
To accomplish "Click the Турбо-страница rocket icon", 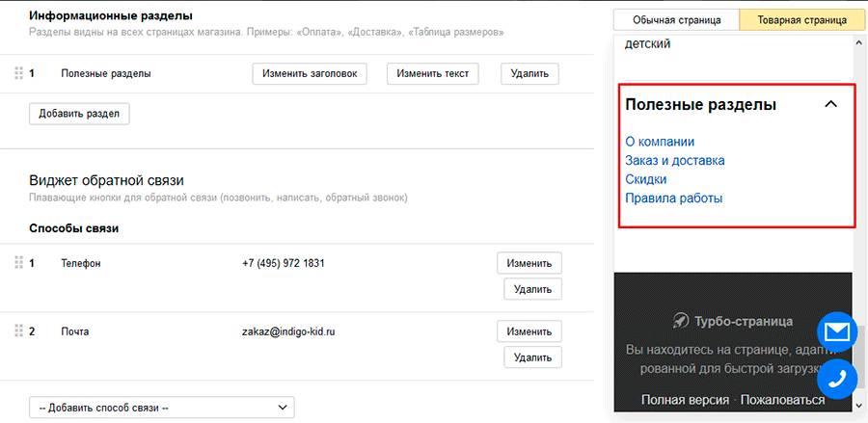I will [x=680, y=320].
